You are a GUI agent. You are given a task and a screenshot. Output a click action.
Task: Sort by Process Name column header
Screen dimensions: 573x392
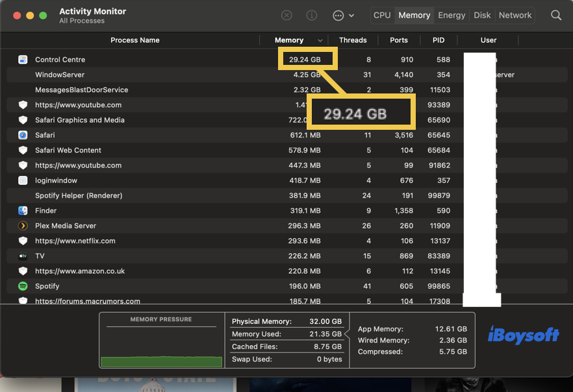[x=134, y=40]
